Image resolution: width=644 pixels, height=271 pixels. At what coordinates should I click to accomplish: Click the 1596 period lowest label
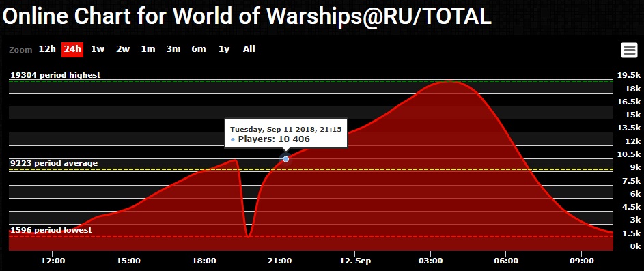(51, 230)
